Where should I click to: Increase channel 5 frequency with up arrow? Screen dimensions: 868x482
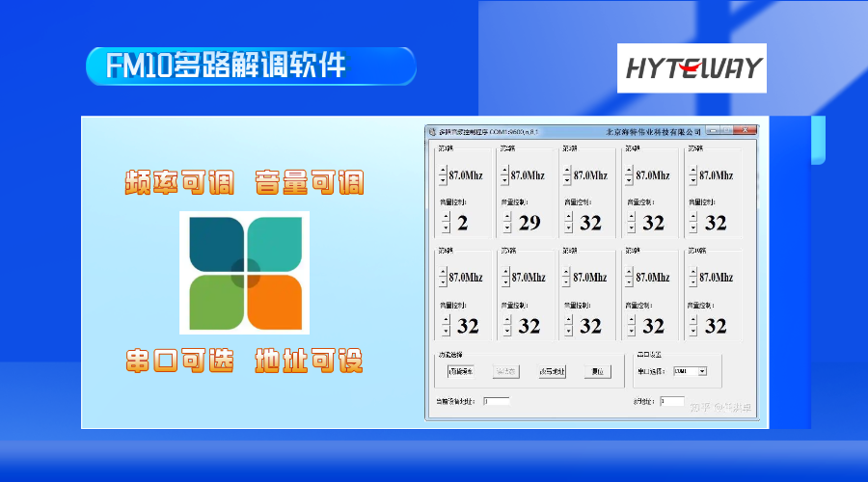(x=692, y=171)
